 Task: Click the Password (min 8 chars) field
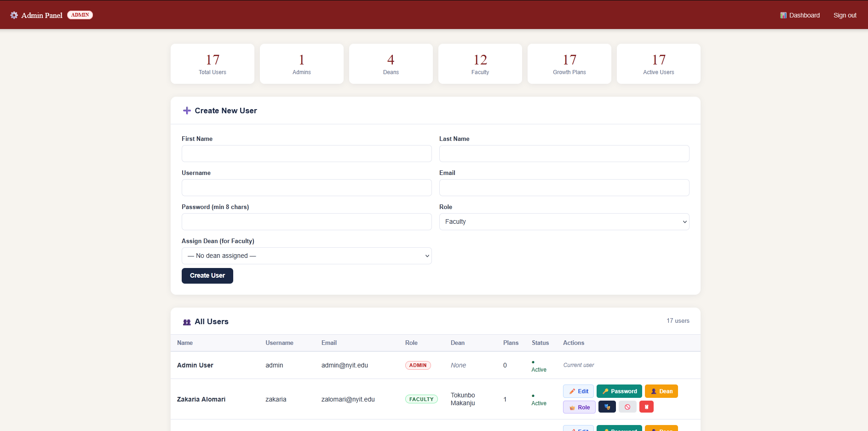(x=306, y=222)
